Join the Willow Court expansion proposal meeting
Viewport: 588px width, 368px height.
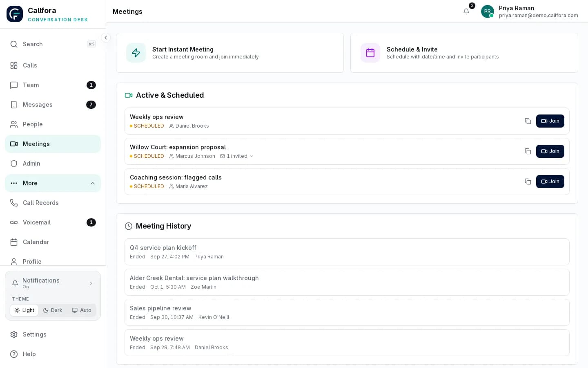(550, 151)
